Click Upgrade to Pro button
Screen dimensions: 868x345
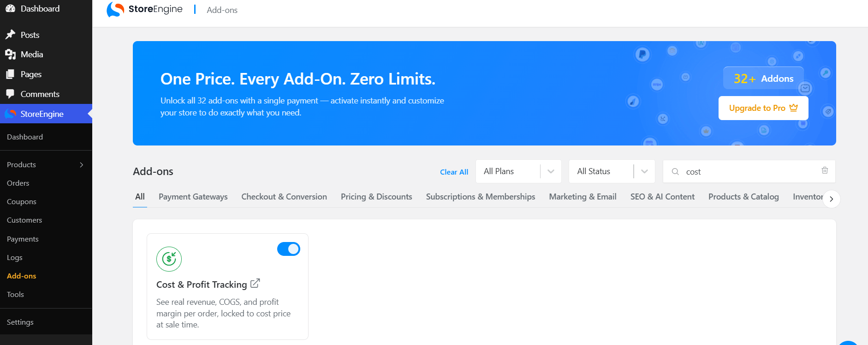(763, 108)
